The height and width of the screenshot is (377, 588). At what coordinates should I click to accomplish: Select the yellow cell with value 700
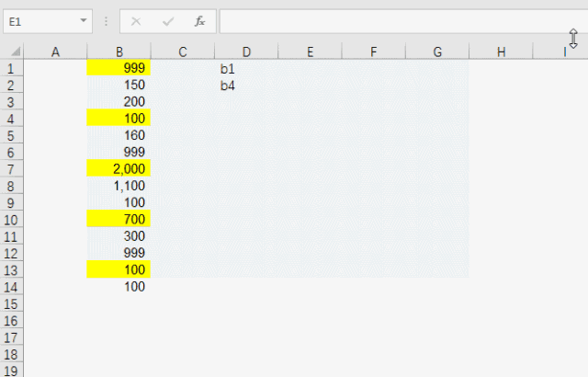pos(119,220)
